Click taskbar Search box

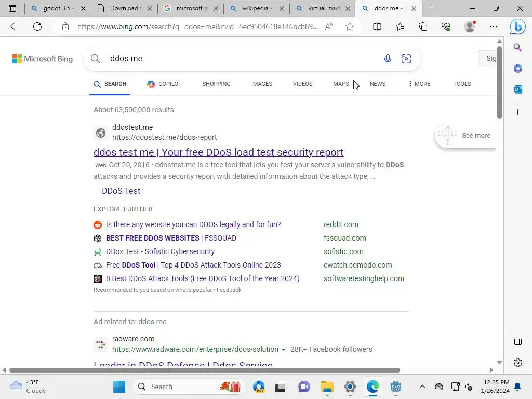[x=189, y=387]
